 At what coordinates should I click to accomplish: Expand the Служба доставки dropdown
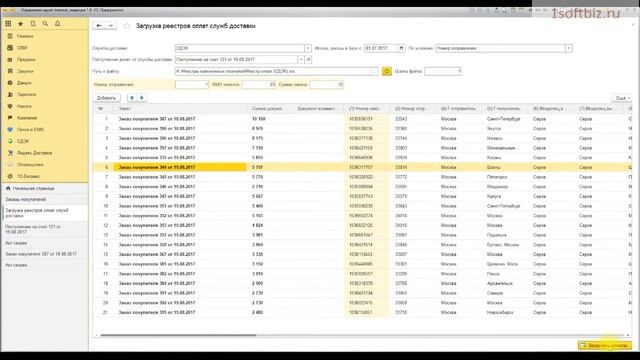click(308, 48)
